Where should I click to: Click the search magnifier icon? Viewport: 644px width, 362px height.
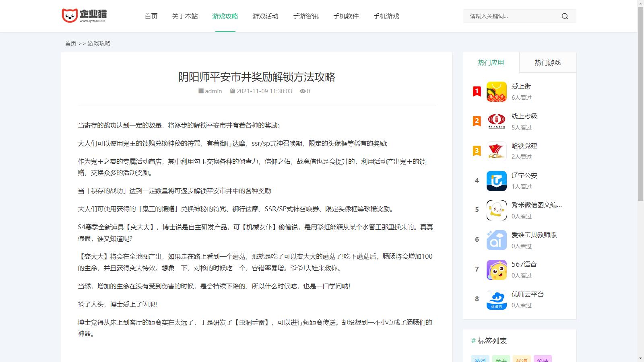coord(565,16)
